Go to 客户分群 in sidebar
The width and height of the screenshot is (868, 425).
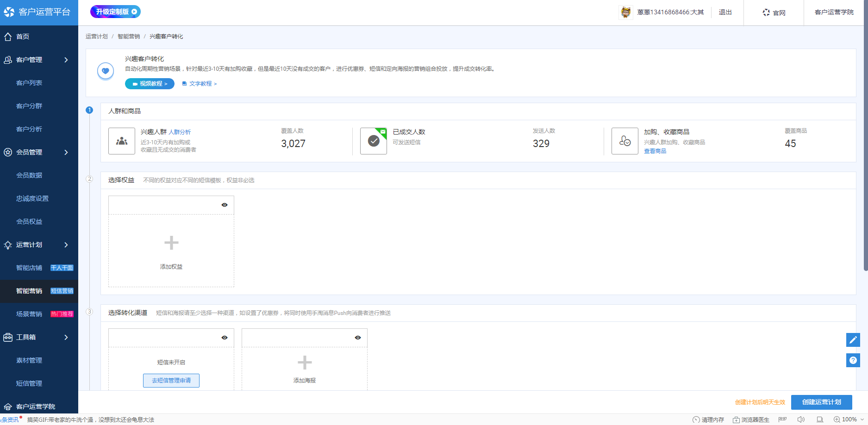click(29, 106)
